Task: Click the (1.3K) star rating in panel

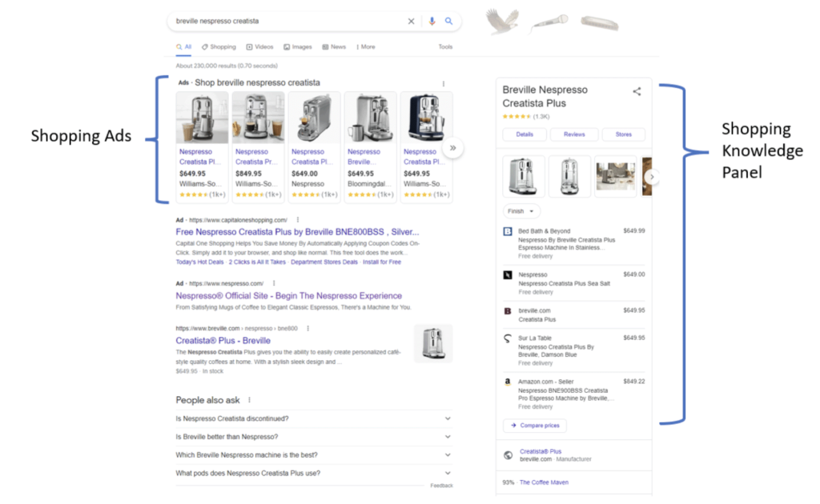Action: click(x=526, y=117)
